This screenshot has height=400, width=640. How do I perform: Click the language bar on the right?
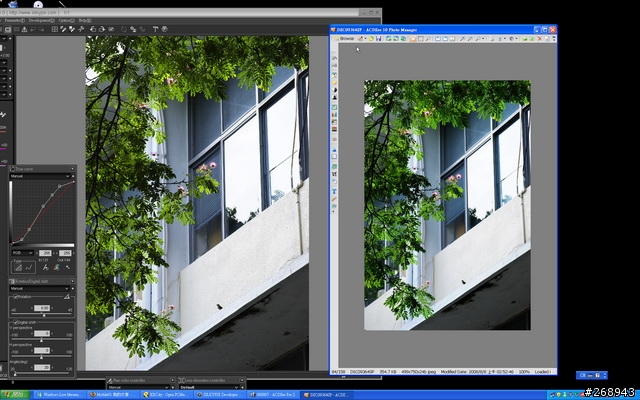[591, 375]
